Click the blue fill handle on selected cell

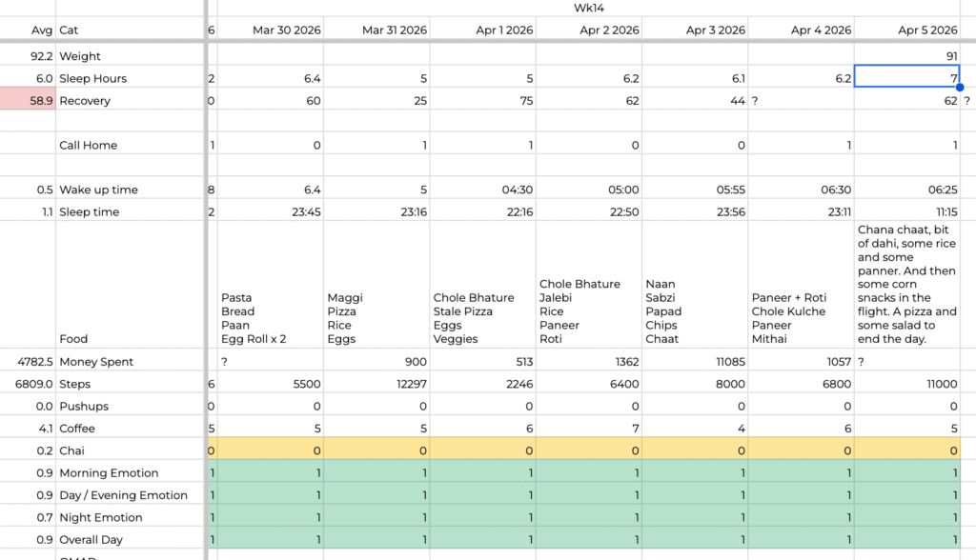pyautogui.click(x=960, y=88)
